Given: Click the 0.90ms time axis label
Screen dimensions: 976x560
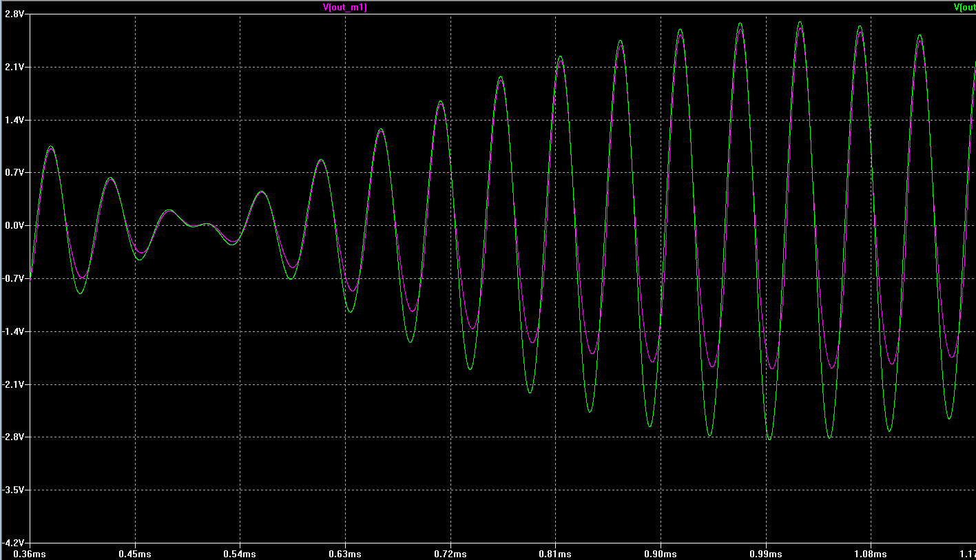Looking at the screenshot, I should point(661,554).
